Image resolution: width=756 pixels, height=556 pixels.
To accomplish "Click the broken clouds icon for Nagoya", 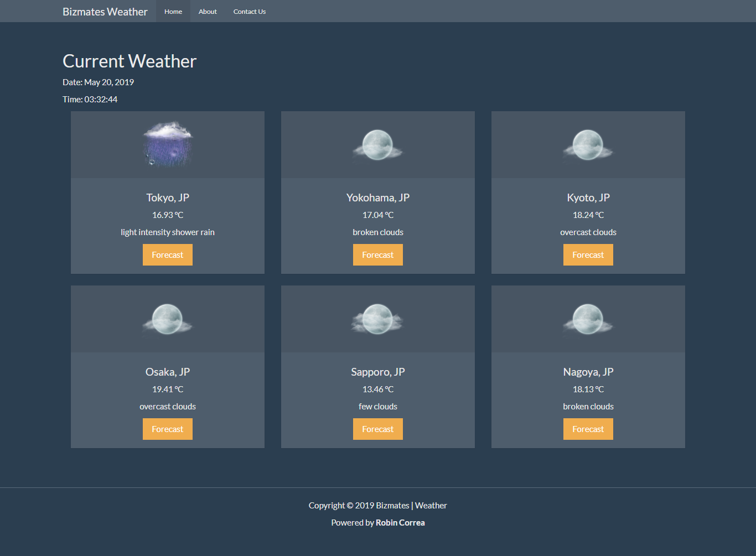I will tap(588, 319).
